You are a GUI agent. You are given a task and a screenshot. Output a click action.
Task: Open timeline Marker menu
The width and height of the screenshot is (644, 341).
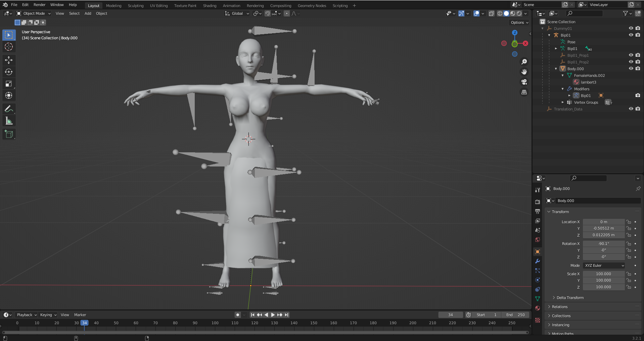pyautogui.click(x=80, y=315)
